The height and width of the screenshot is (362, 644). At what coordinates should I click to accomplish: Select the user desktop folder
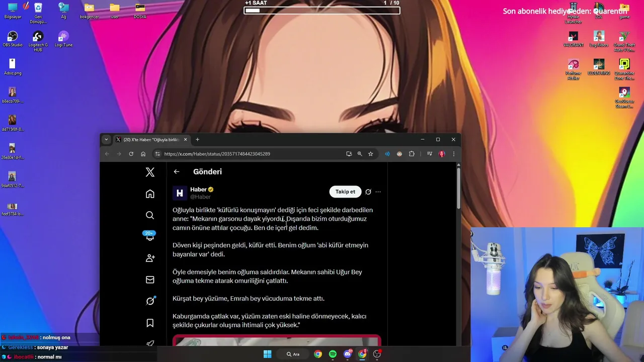coord(115,11)
